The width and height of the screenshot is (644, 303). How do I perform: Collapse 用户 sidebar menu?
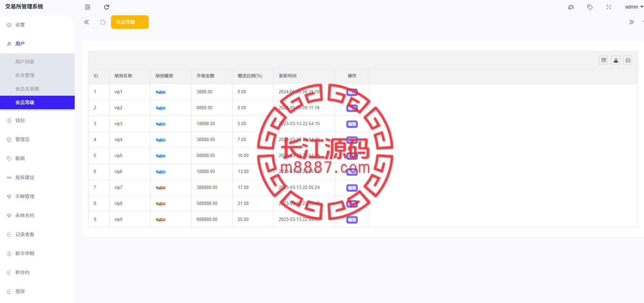[x=37, y=44]
